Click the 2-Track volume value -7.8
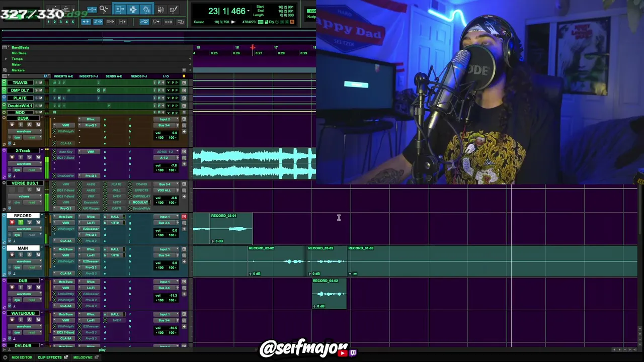 tap(174, 165)
